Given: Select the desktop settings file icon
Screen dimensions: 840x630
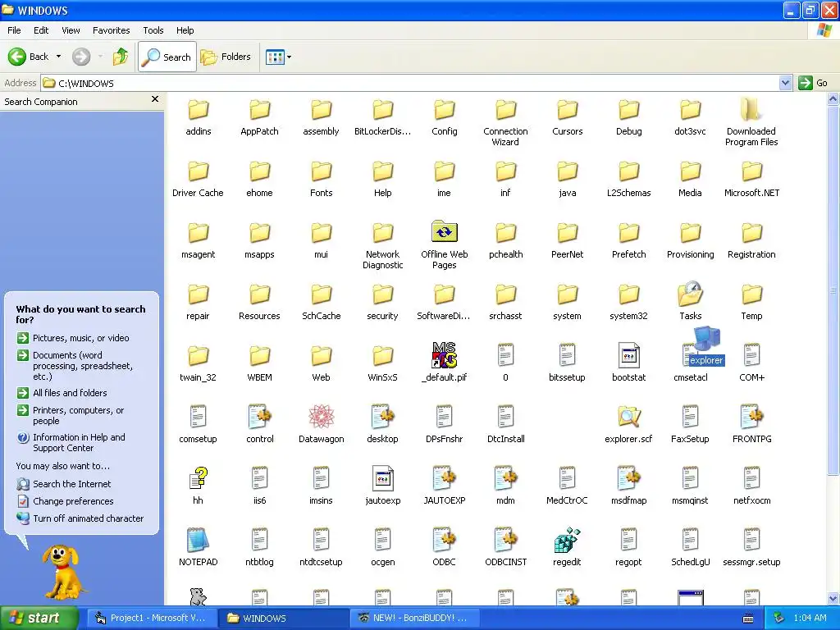Looking at the screenshot, I should tap(382, 417).
